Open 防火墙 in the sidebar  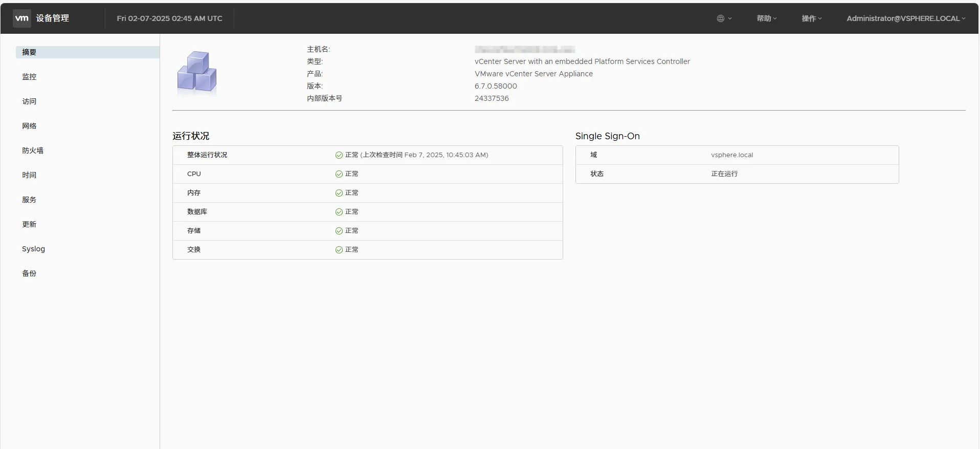(x=33, y=151)
